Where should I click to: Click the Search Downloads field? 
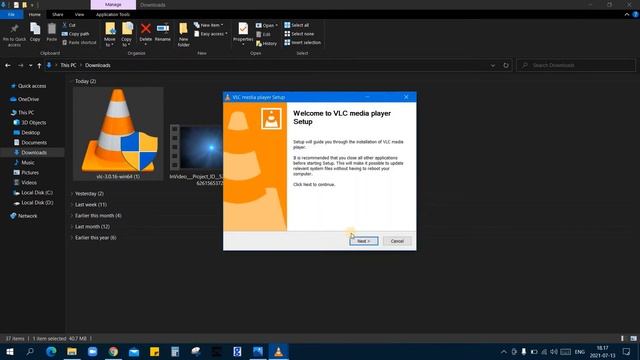pos(576,65)
